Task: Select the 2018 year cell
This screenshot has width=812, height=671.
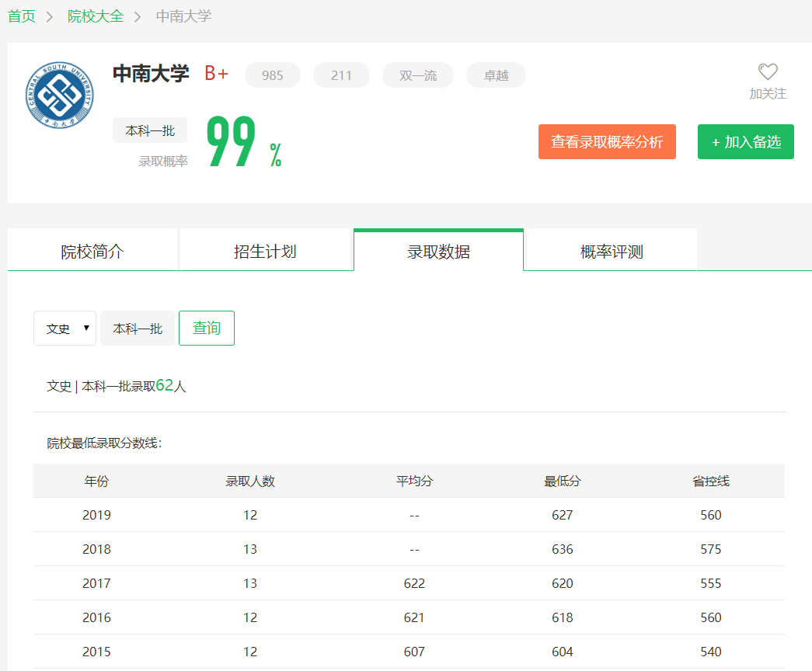Action: 96,549
